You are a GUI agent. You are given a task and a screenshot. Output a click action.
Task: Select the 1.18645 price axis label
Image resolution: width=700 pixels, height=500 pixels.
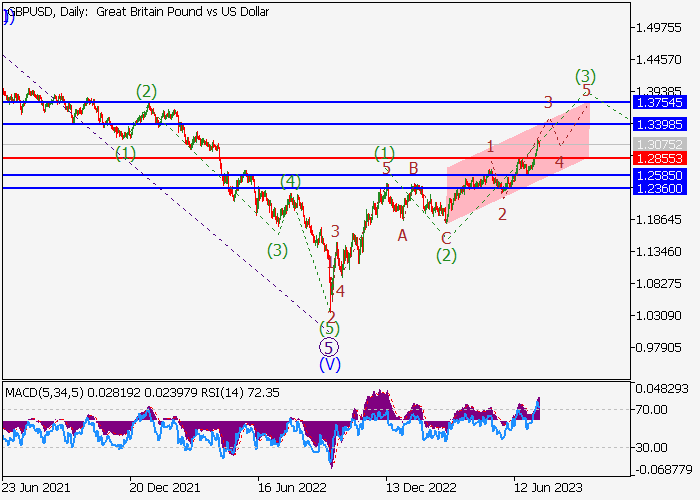[x=658, y=220]
